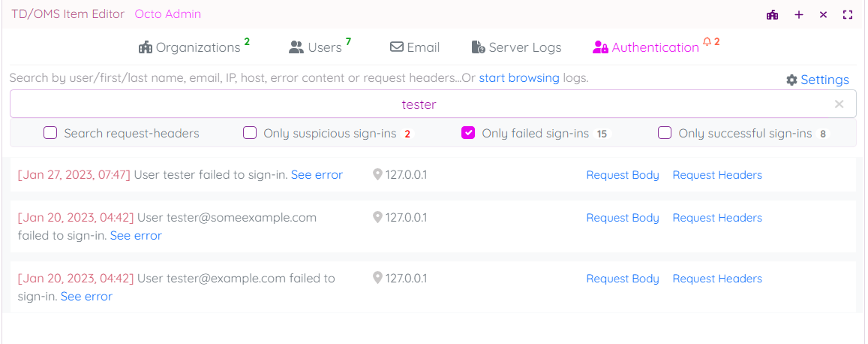Image resolution: width=868 pixels, height=344 pixels.
Task: Expand See error for user tester
Action: pos(317,175)
